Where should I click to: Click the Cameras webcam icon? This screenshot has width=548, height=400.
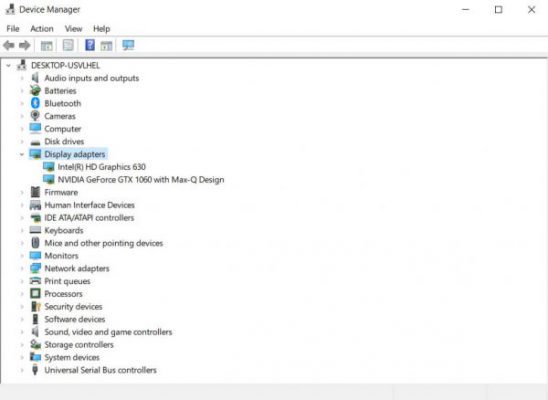coord(35,116)
